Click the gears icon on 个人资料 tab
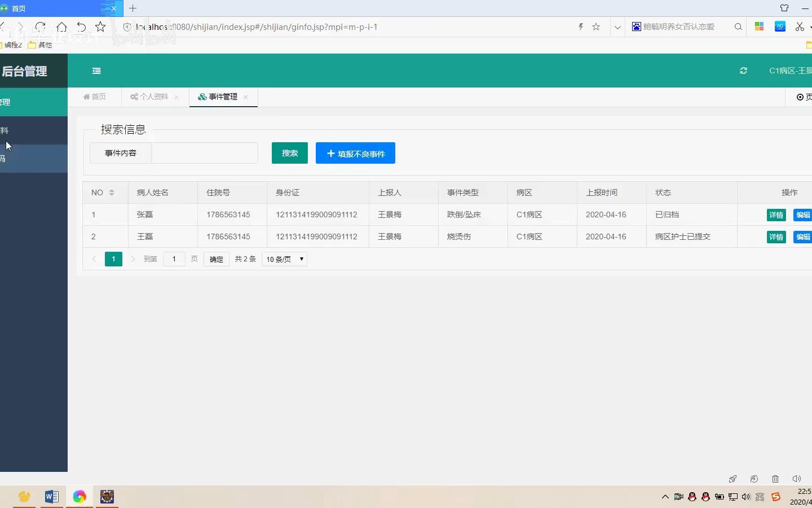This screenshot has height=508, width=812. pos(133,97)
